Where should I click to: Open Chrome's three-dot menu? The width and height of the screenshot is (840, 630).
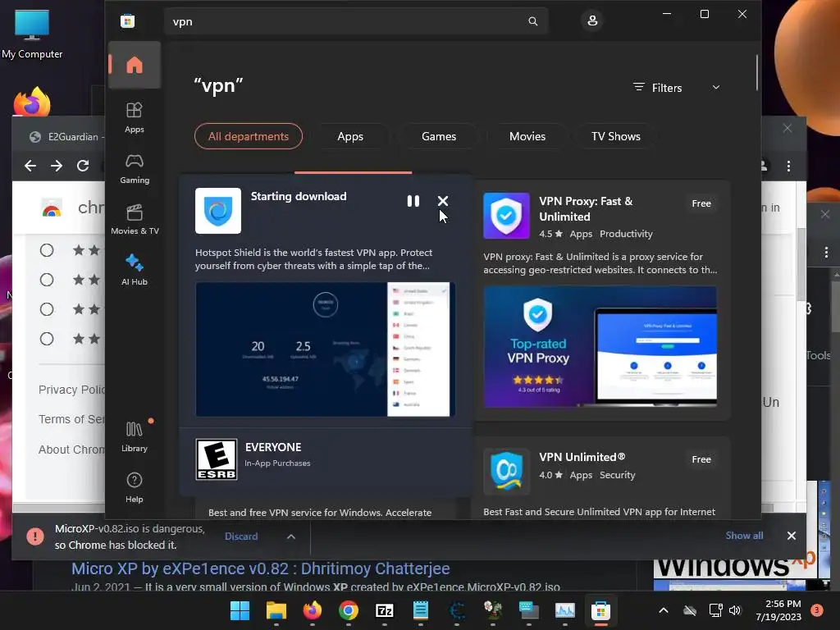(788, 166)
